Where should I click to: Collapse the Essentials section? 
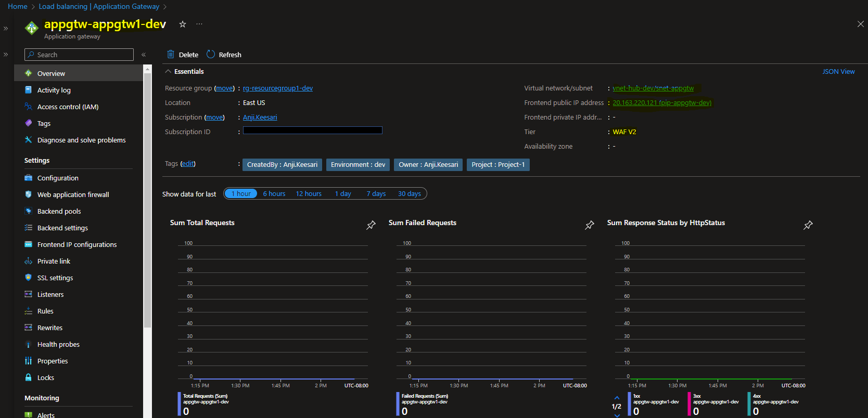[x=168, y=71]
